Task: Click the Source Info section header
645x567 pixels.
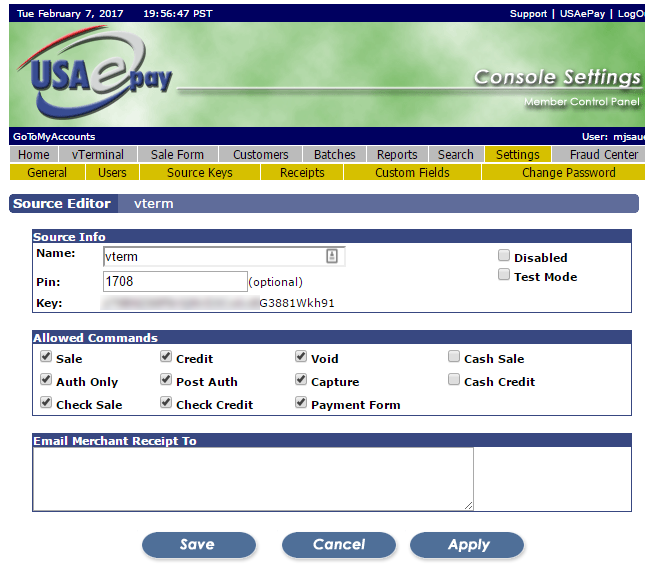Action: click(69, 237)
